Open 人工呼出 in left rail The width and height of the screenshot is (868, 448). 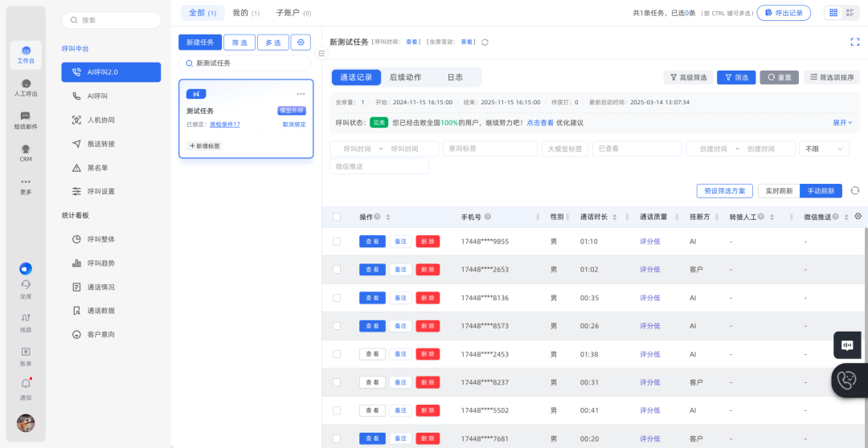[x=26, y=88]
